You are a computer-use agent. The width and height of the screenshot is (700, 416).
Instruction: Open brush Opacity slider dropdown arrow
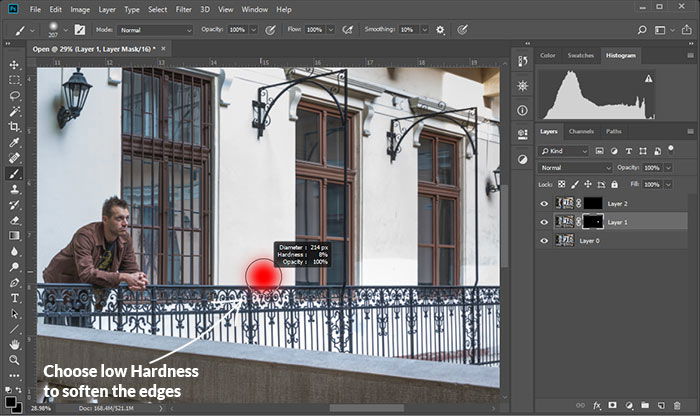pyautogui.click(x=253, y=30)
